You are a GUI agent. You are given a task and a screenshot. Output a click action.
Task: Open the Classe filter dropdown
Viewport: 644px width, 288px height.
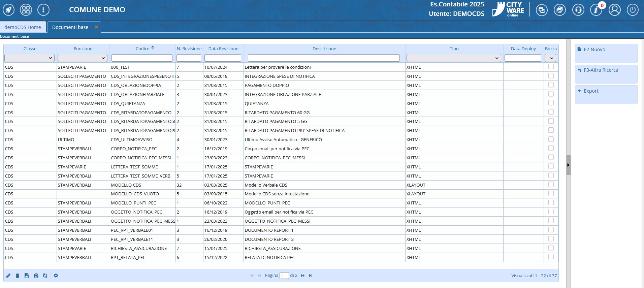(x=29, y=58)
